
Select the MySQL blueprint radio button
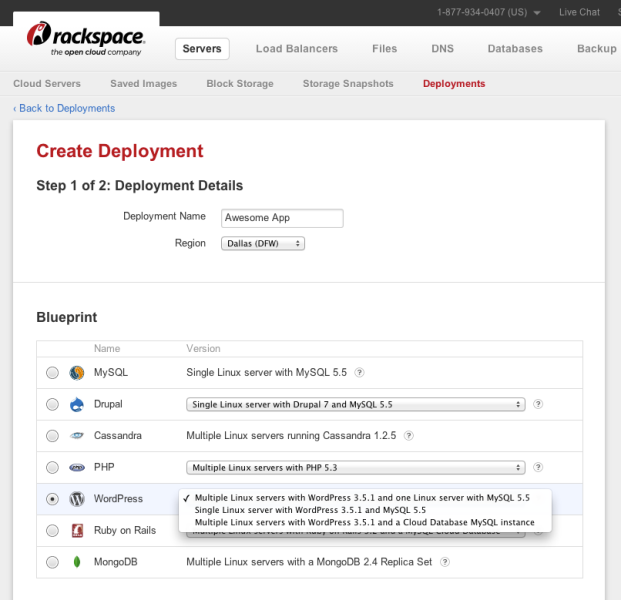point(52,373)
